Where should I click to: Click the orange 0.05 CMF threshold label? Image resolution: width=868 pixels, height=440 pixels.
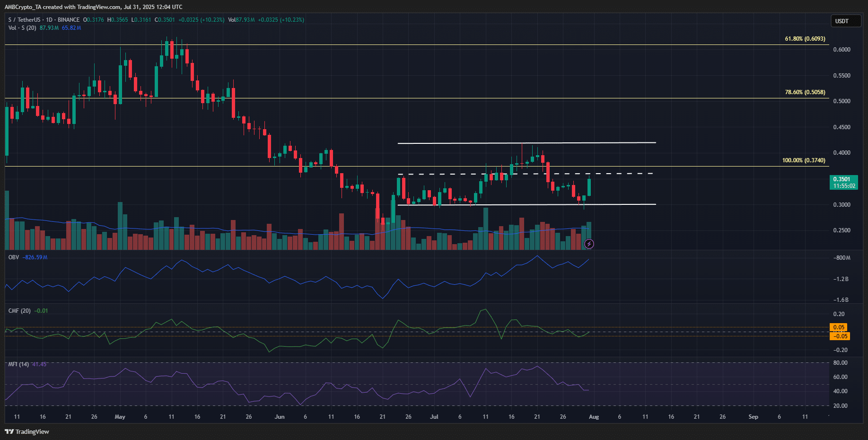click(x=838, y=327)
